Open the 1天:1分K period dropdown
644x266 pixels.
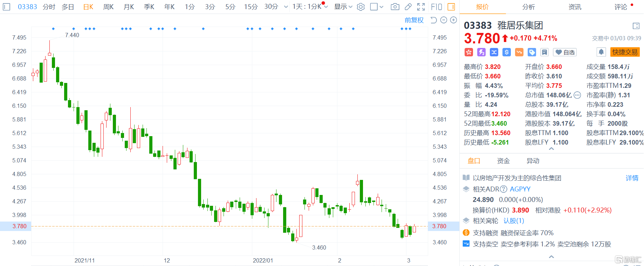pyautogui.click(x=310, y=7)
